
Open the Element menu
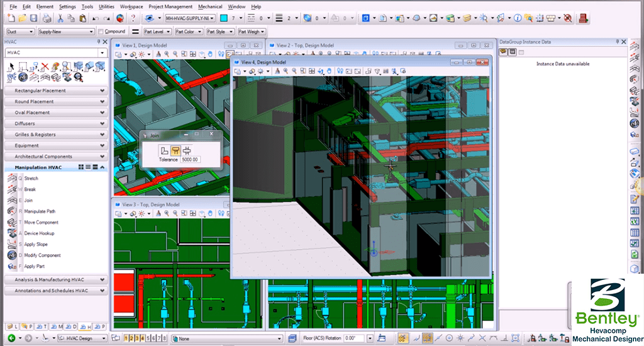45,6
